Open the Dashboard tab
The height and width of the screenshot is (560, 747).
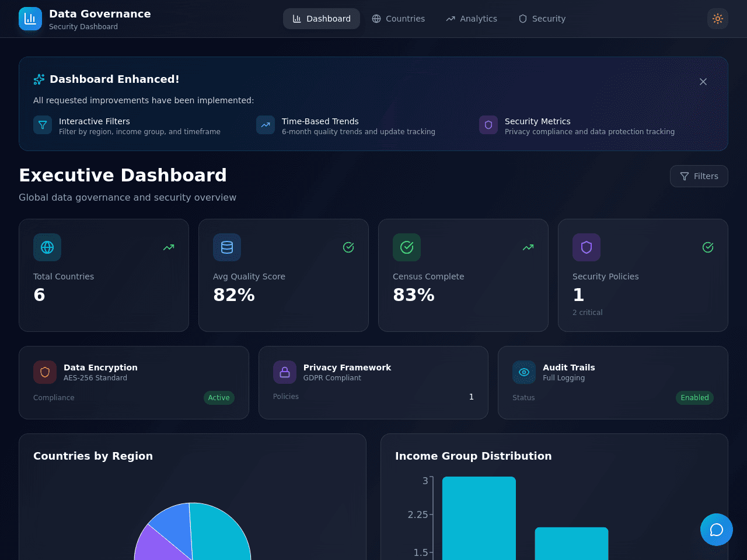pyautogui.click(x=322, y=19)
